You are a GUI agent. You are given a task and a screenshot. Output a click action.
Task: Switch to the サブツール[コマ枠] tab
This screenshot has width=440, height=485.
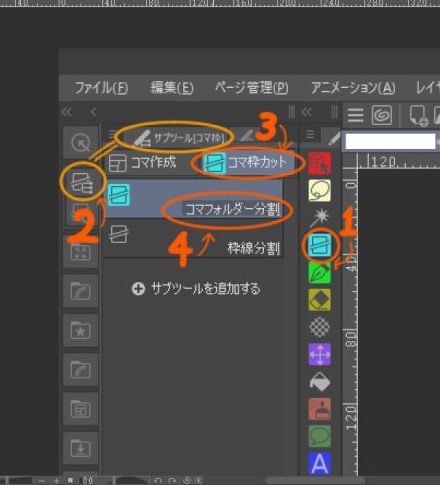pos(178,137)
